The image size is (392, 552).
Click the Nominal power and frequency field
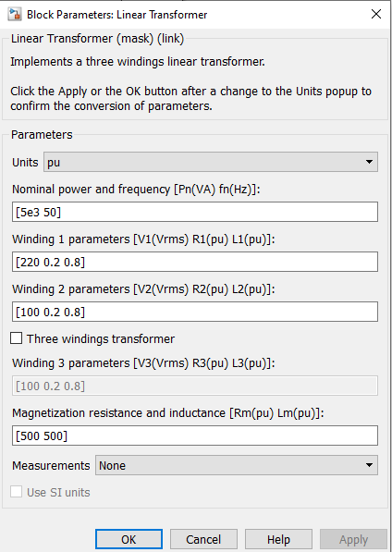(195, 212)
